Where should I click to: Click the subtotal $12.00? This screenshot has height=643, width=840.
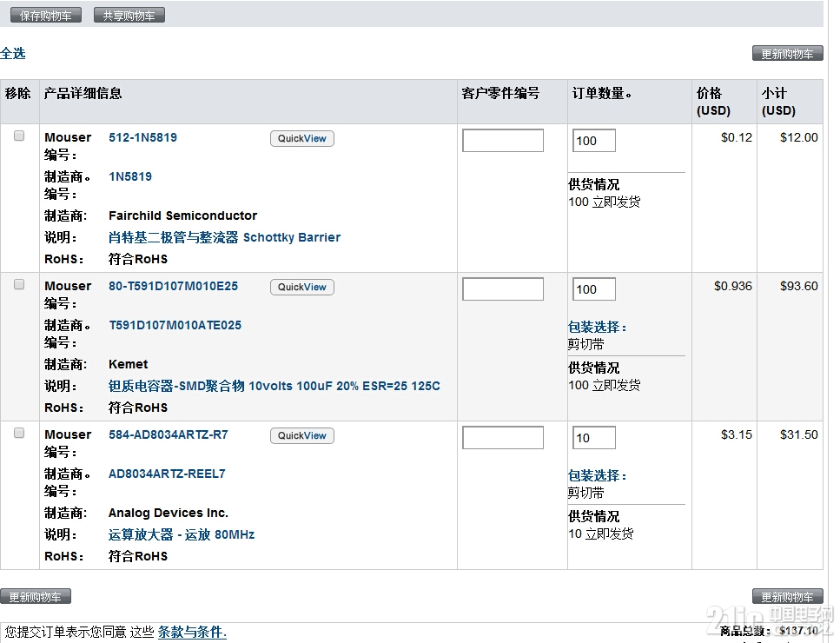pos(799,137)
